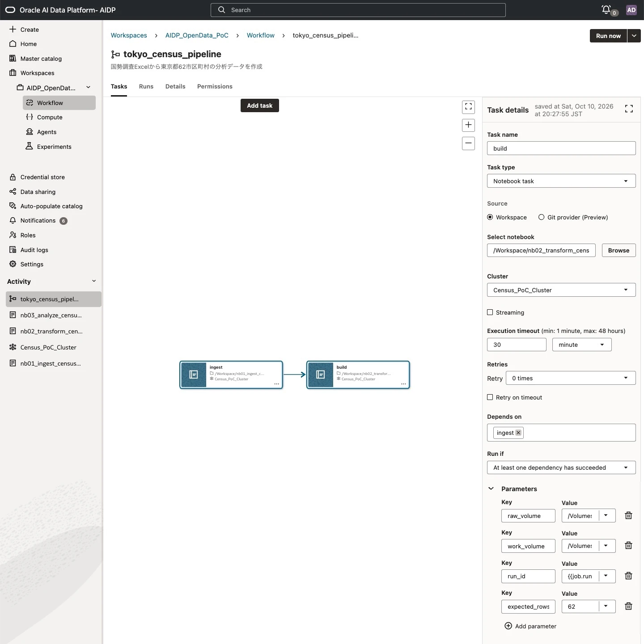Switch to the Runs tab
Image resolution: width=644 pixels, height=644 pixels.
[x=146, y=86]
